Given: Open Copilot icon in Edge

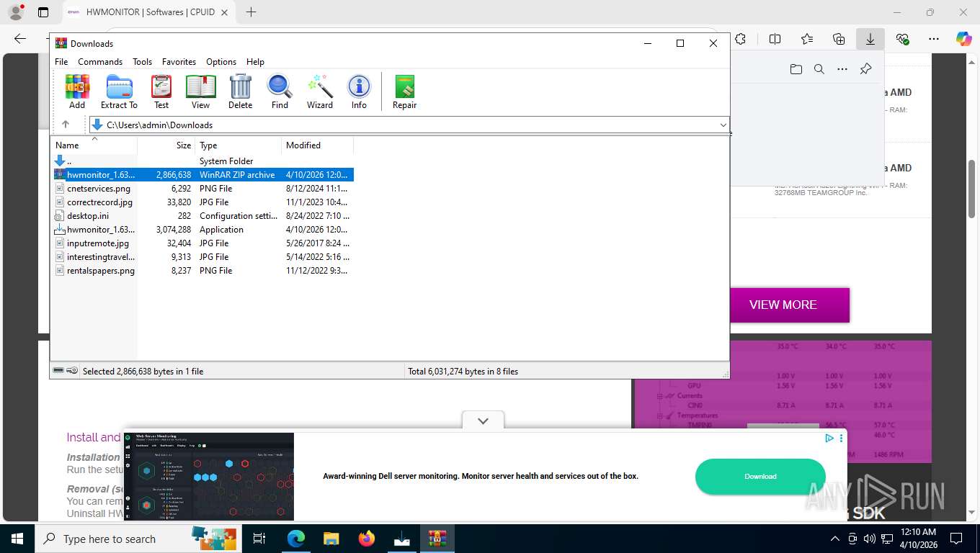Looking at the screenshot, I should tap(964, 39).
